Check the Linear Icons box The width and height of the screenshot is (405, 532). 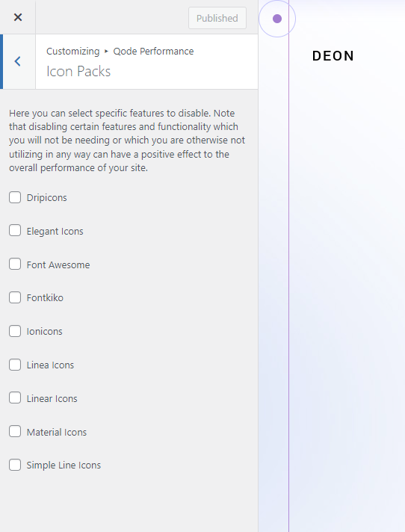[x=15, y=398]
